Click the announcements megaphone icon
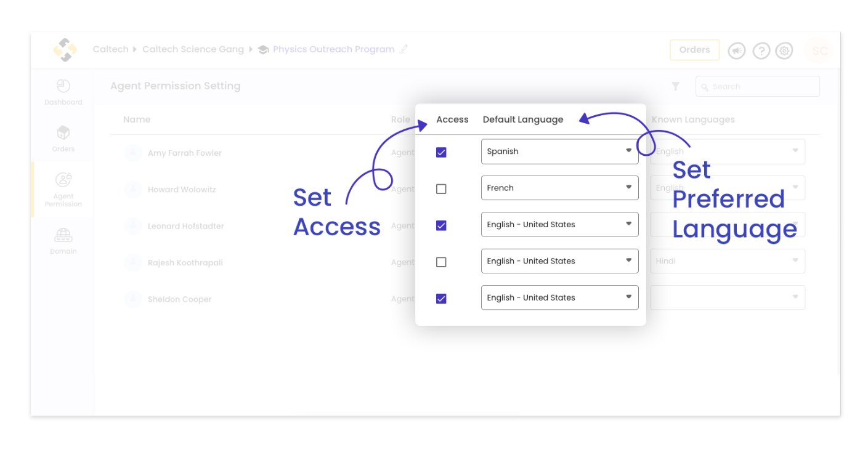 click(737, 50)
